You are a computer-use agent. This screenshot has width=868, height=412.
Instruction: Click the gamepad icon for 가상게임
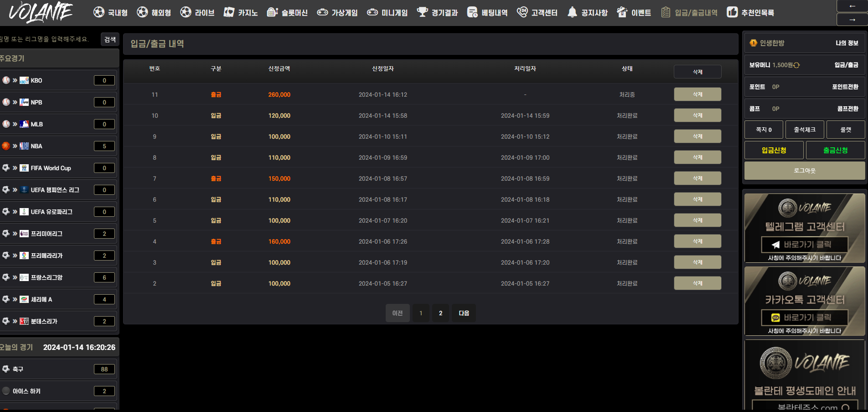click(x=322, y=12)
